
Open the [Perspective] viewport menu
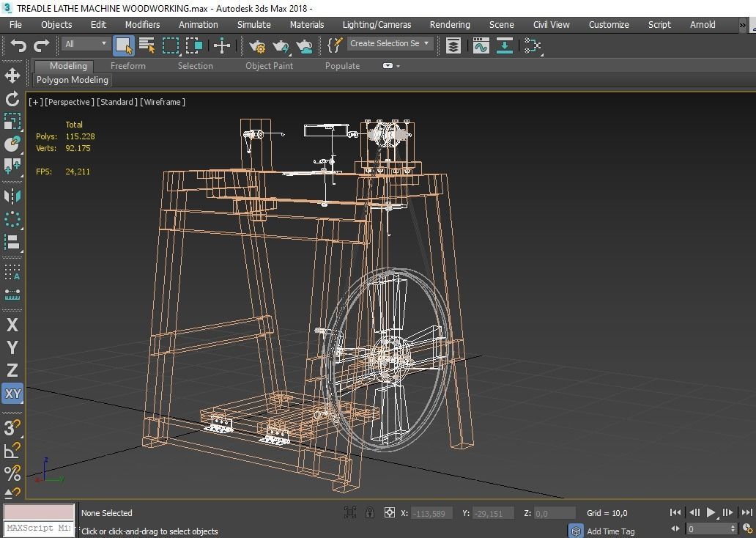[x=69, y=102]
